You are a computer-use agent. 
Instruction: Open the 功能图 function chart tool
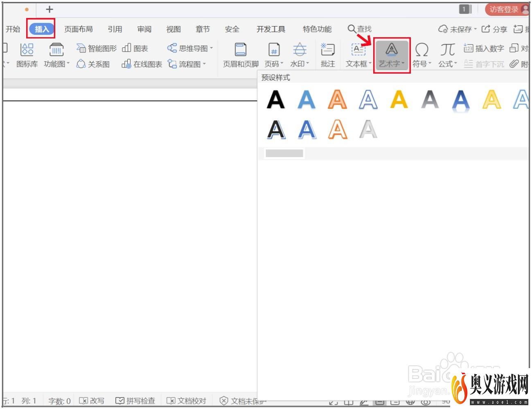[x=56, y=55]
